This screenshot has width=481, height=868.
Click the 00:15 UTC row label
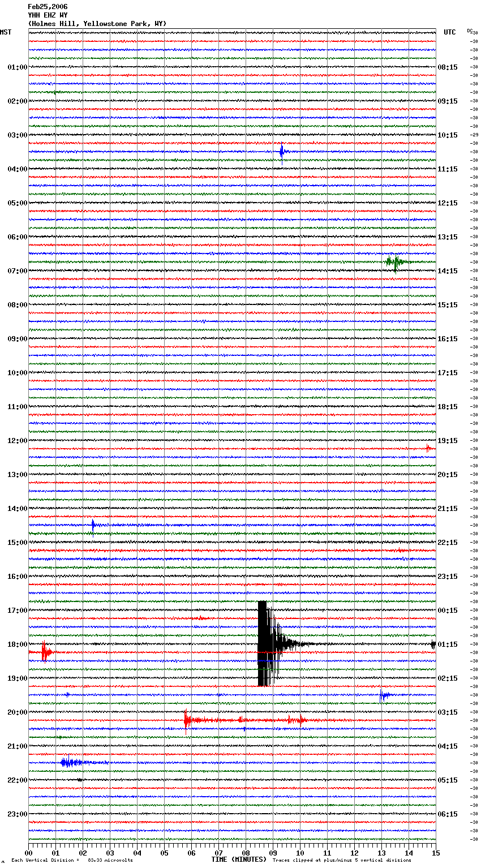[448, 611]
